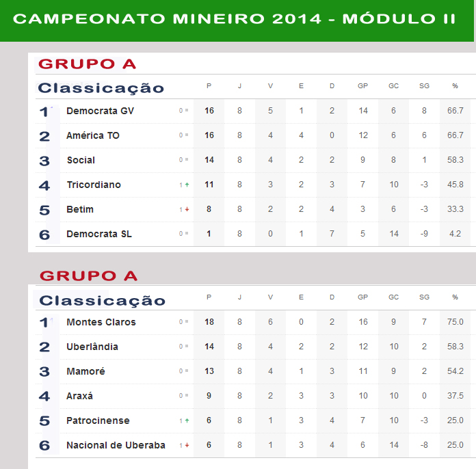
Task: Click the first GRUPO A heading
Action: pyautogui.click(x=88, y=64)
